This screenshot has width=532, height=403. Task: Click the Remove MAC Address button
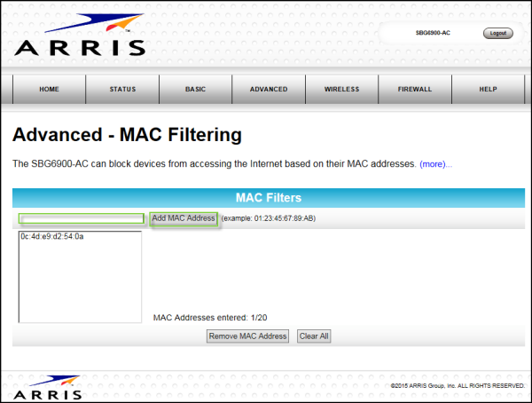[247, 336]
